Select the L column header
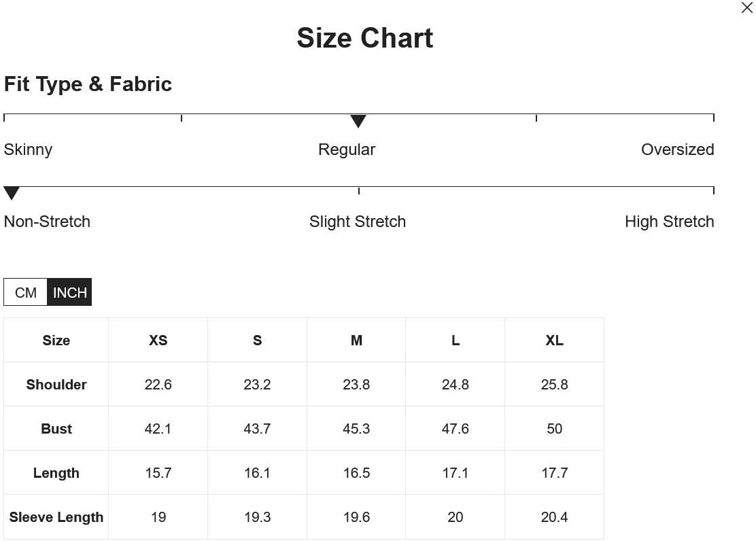 455,341
